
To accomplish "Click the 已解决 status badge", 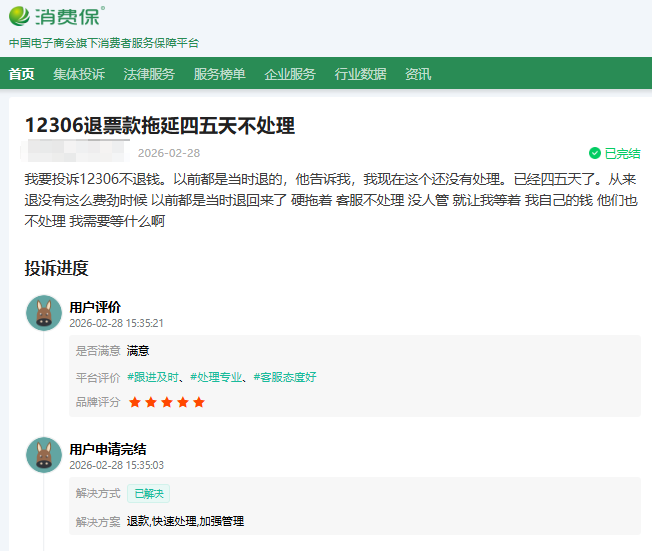I will click(148, 493).
